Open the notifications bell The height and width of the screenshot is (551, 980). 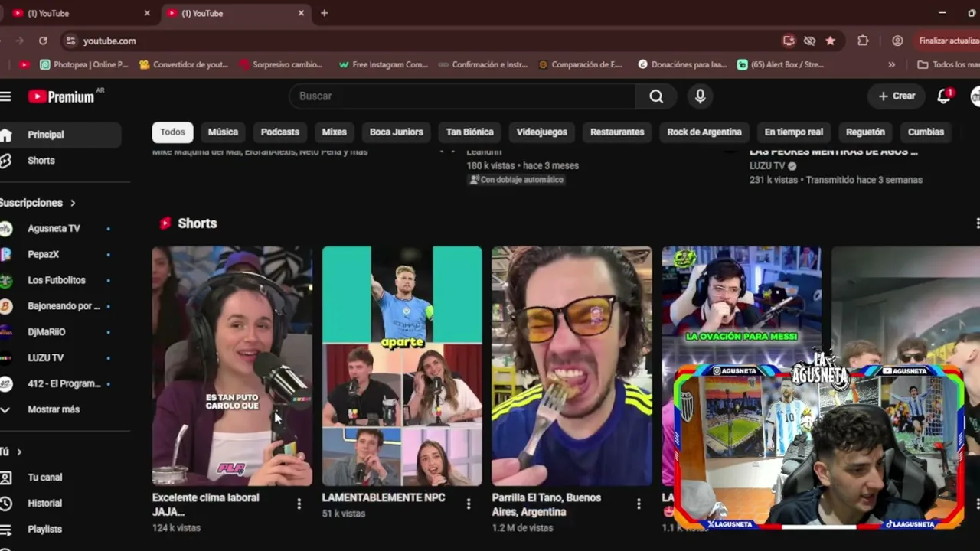click(944, 96)
